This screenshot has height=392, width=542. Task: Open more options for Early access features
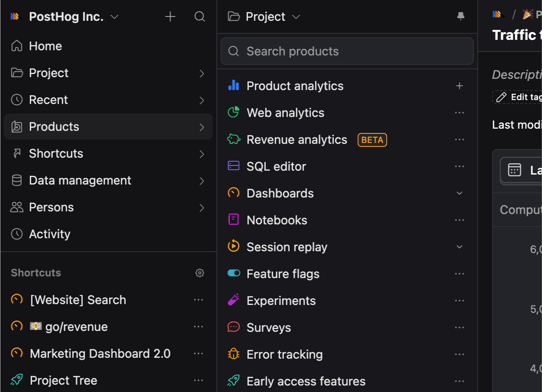click(x=460, y=381)
